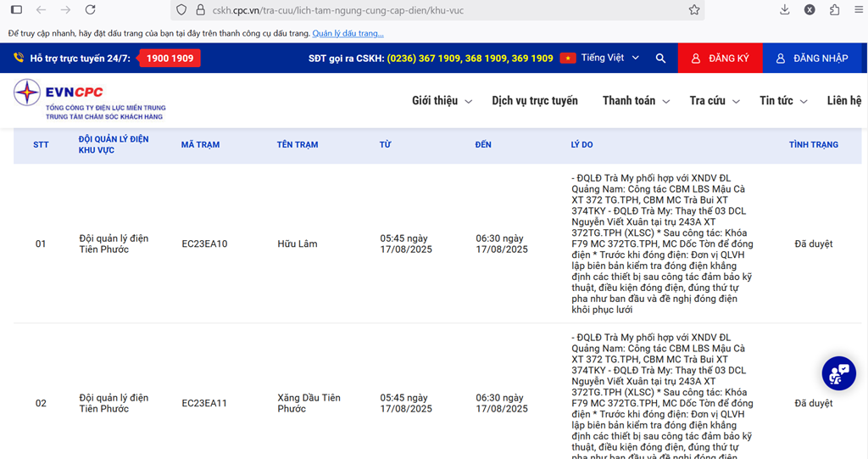Expand the Giới thiệu menu
Viewport: 868px width, 459px height.
point(441,101)
